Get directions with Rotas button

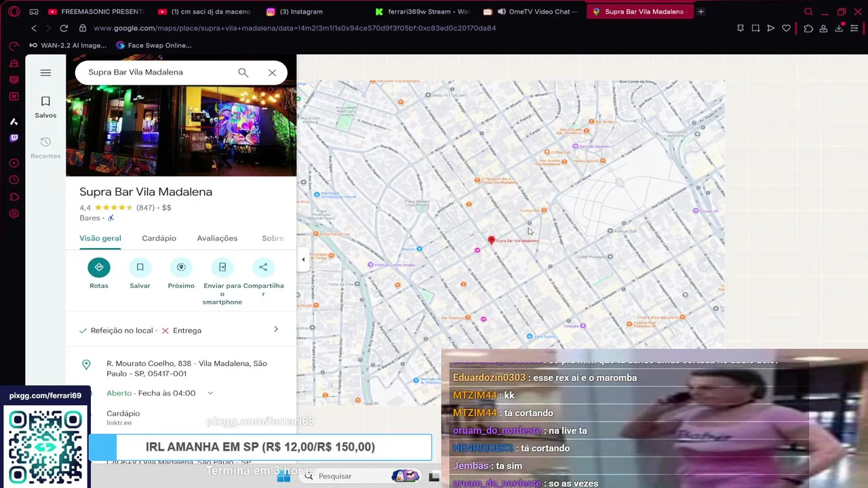pyautogui.click(x=99, y=274)
